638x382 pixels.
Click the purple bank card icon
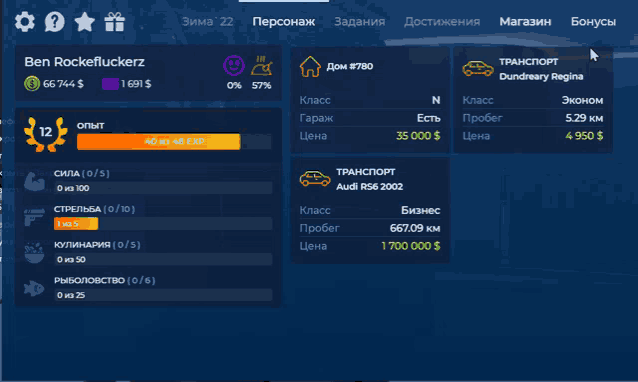pyautogui.click(x=110, y=84)
